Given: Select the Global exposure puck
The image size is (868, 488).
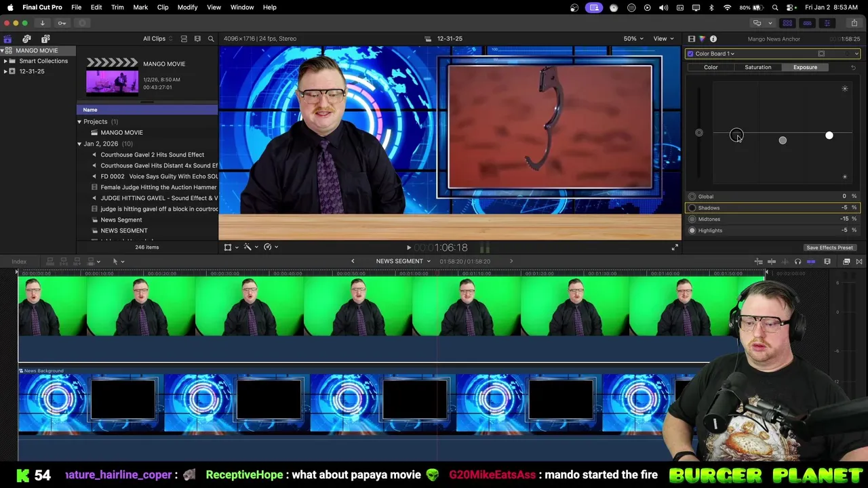Looking at the screenshot, I should pos(699,133).
